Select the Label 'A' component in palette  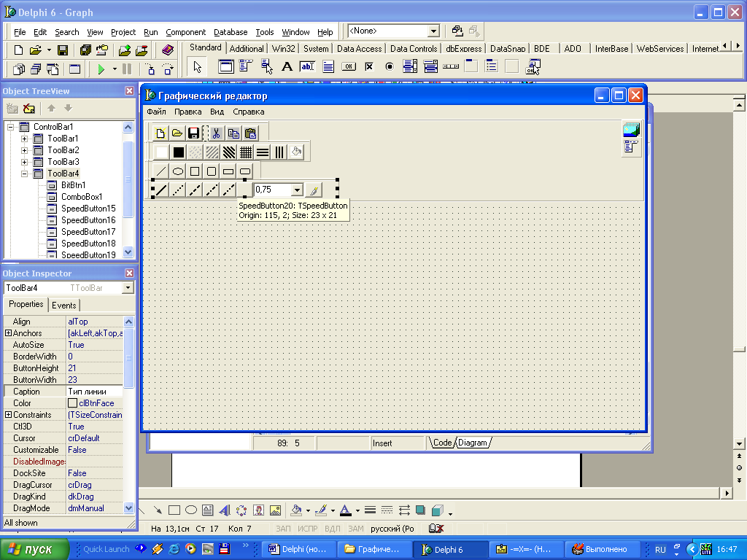tap(287, 66)
